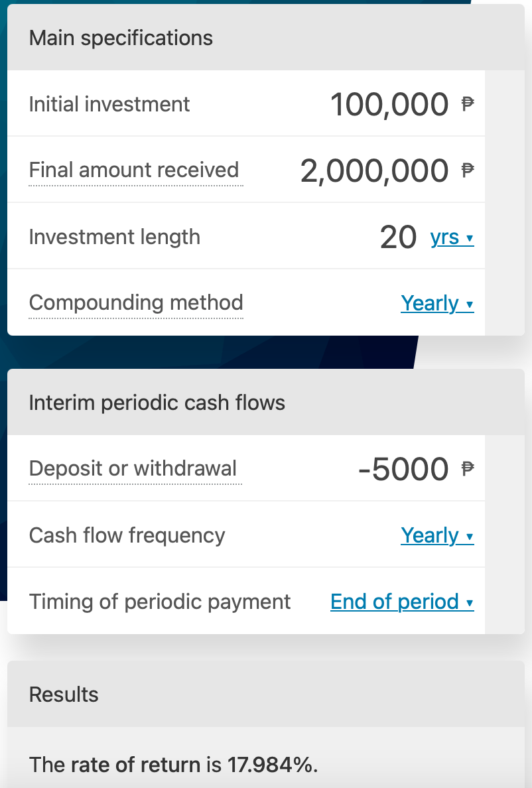Open the Compounding method Yearly dropdown
Screen dimensions: 532x788
[x=437, y=303]
